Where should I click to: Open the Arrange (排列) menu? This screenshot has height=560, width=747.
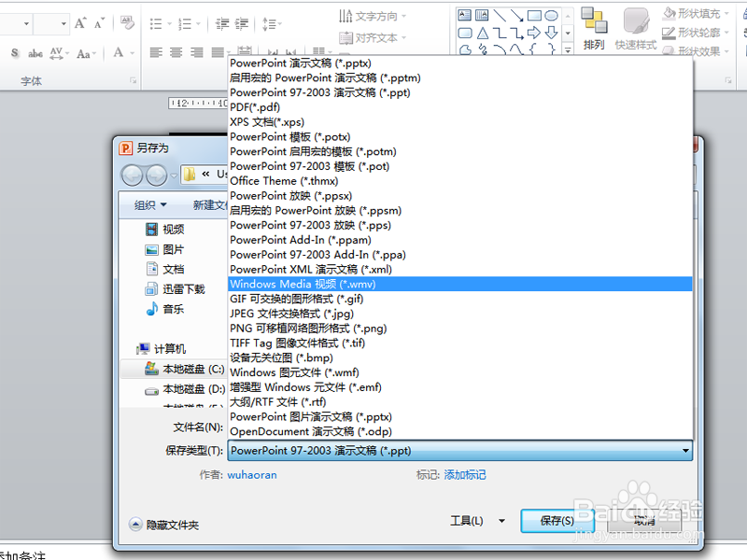[594, 29]
